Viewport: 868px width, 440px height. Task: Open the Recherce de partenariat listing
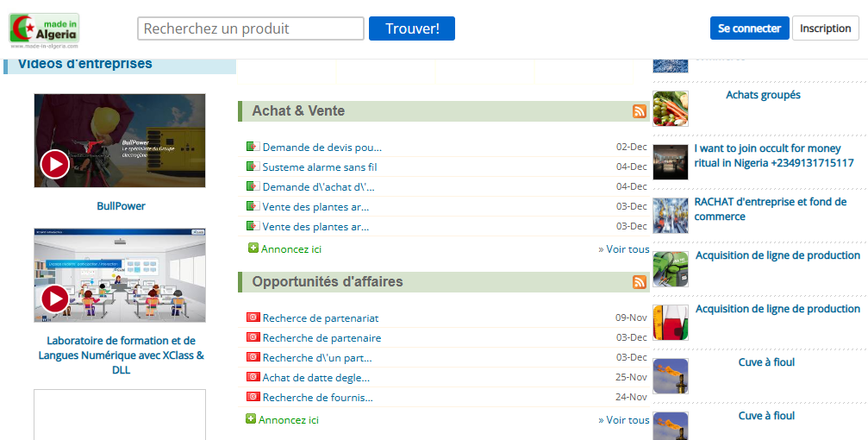(x=321, y=318)
